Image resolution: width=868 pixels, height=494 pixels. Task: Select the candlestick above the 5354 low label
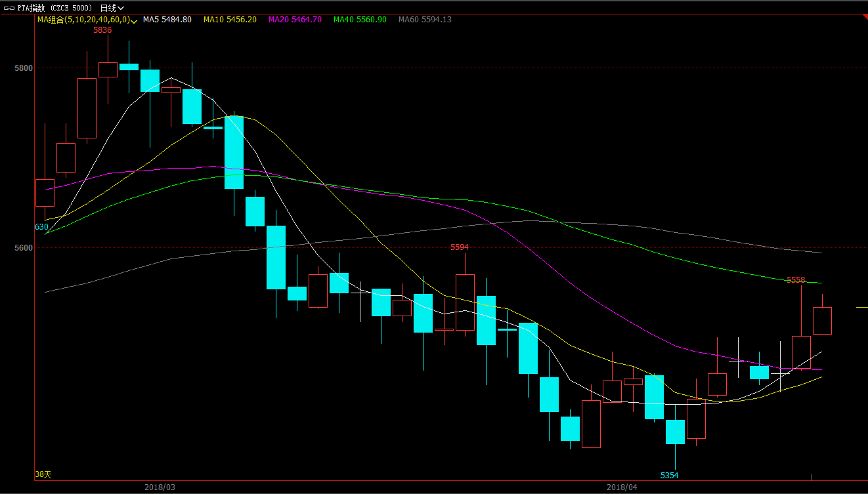pos(675,432)
